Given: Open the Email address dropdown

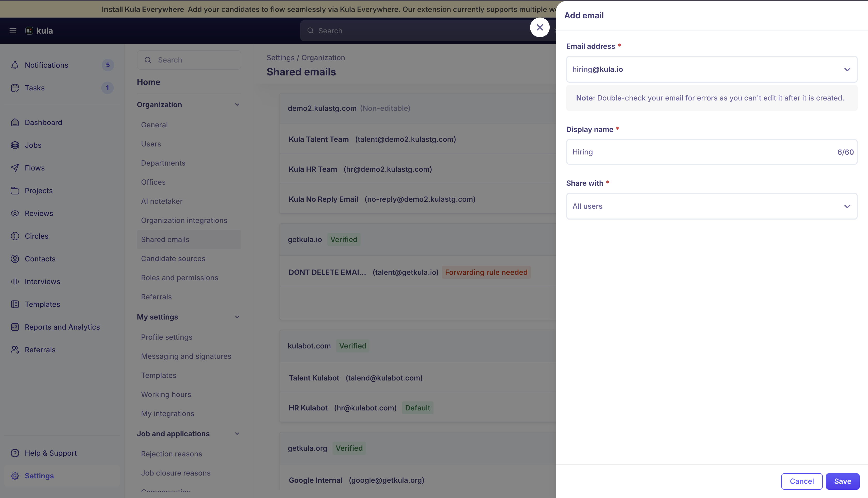Looking at the screenshot, I should point(847,69).
